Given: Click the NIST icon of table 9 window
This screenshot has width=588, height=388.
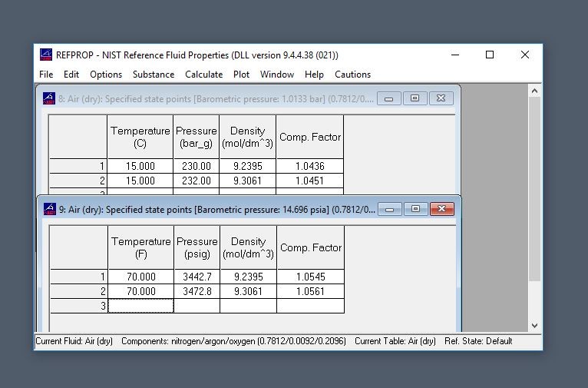Looking at the screenshot, I should pos(49,209).
